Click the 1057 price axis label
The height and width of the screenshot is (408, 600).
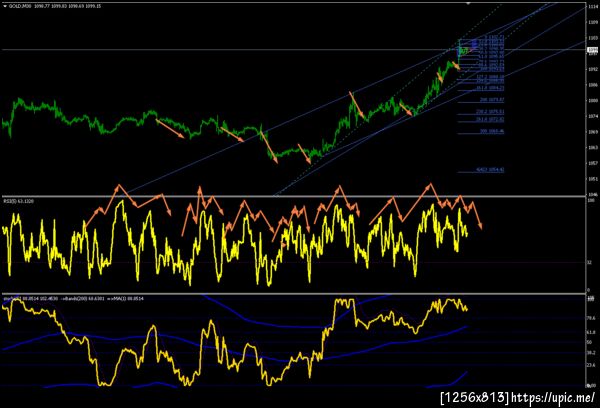click(x=592, y=163)
